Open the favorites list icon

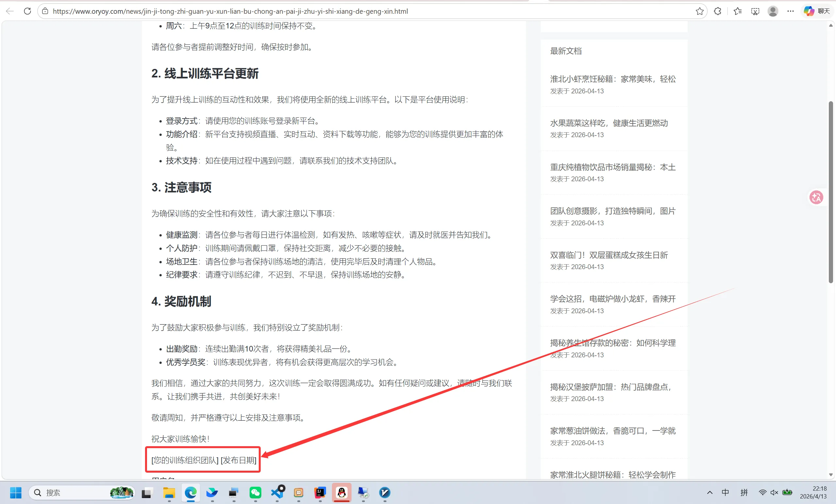pos(737,11)
